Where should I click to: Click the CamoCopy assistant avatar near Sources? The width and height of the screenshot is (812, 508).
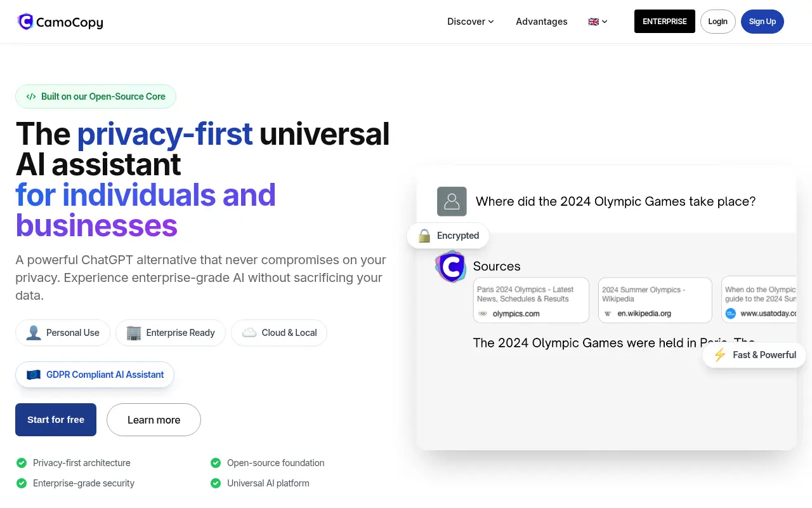pos(451,267)
